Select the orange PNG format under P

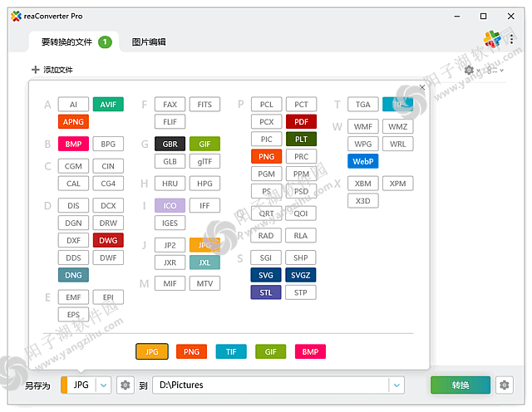pyautogui.click(x=266, y=156)
